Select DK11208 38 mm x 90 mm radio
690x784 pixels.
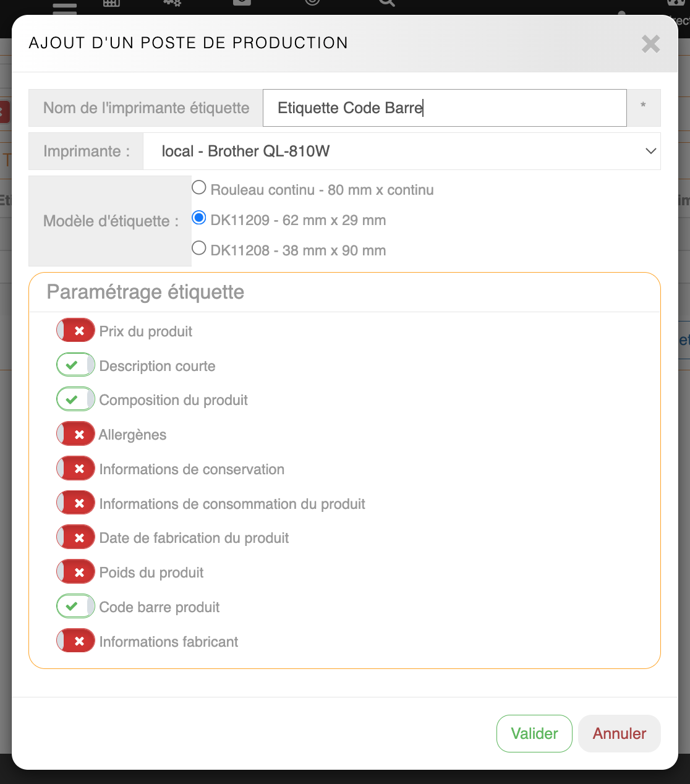(199, 248)
